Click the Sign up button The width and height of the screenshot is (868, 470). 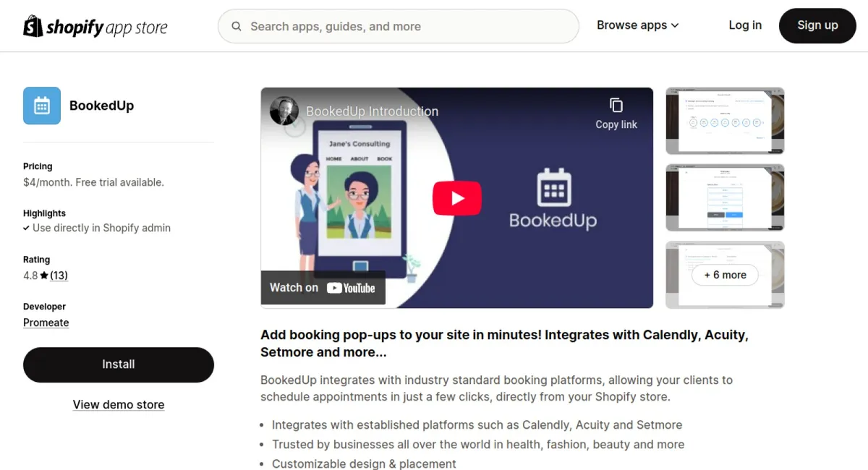(x=817, y=25)
